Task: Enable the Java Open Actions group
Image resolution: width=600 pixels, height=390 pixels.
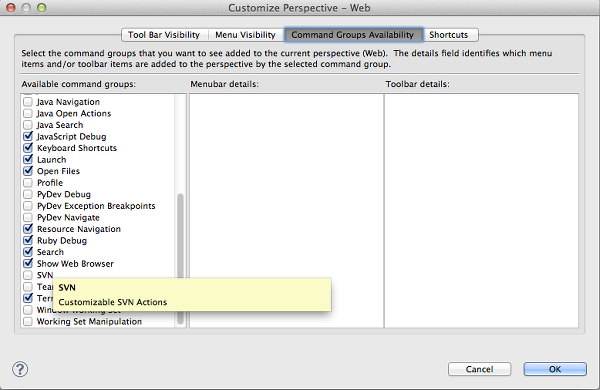Action: point(28,113)
